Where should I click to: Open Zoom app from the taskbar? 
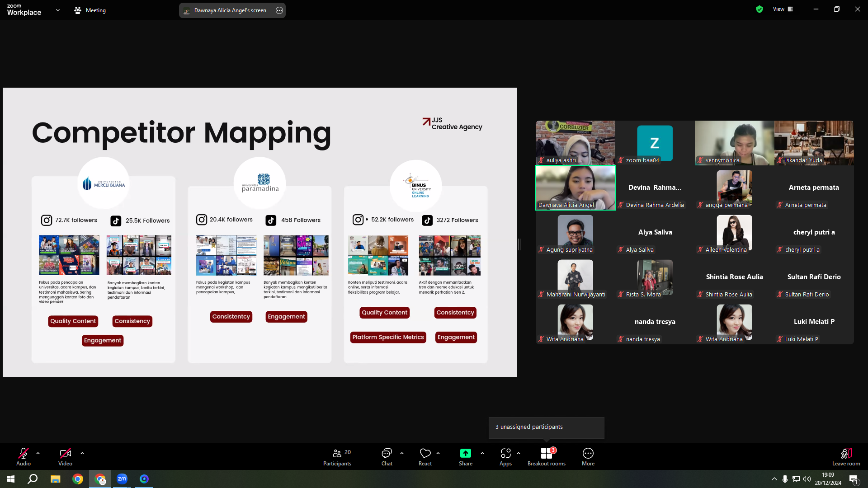[x=122, y=479]
